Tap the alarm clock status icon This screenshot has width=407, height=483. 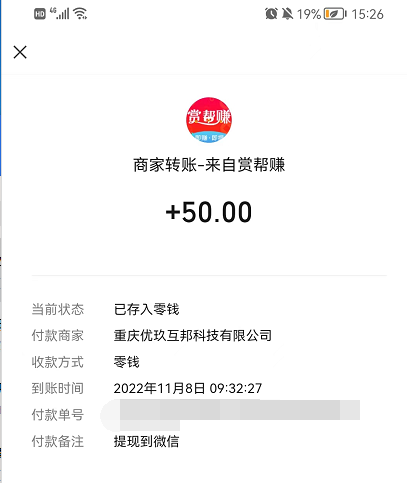tap(271, 14)
